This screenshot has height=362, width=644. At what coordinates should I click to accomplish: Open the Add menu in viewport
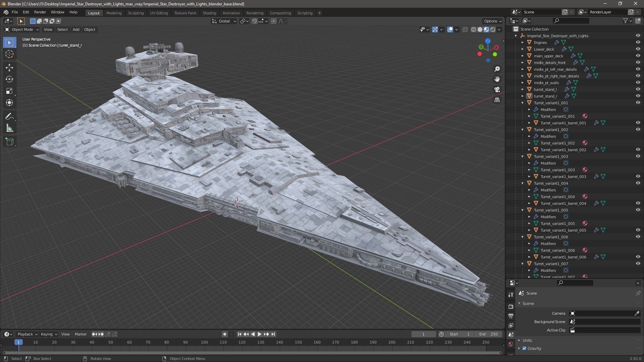[76, 29]
